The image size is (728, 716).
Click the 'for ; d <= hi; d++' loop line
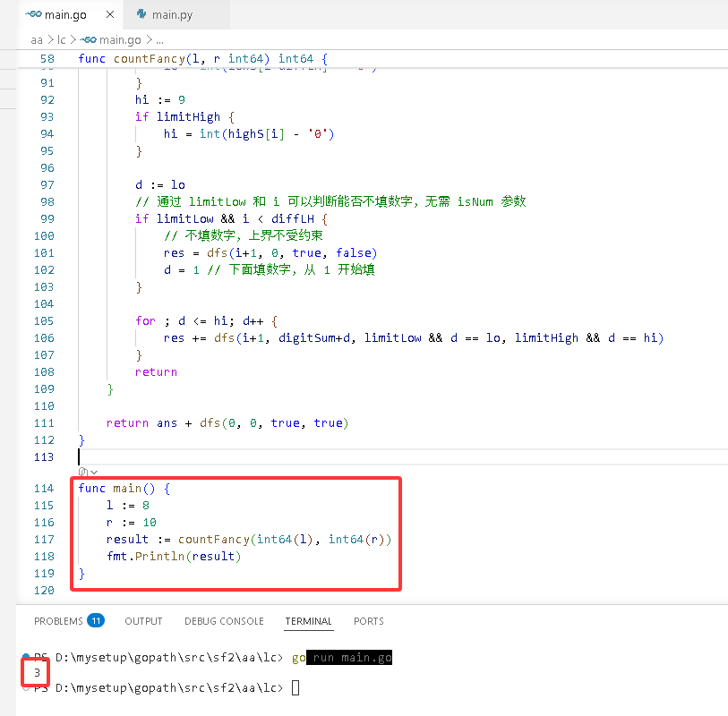206,320
